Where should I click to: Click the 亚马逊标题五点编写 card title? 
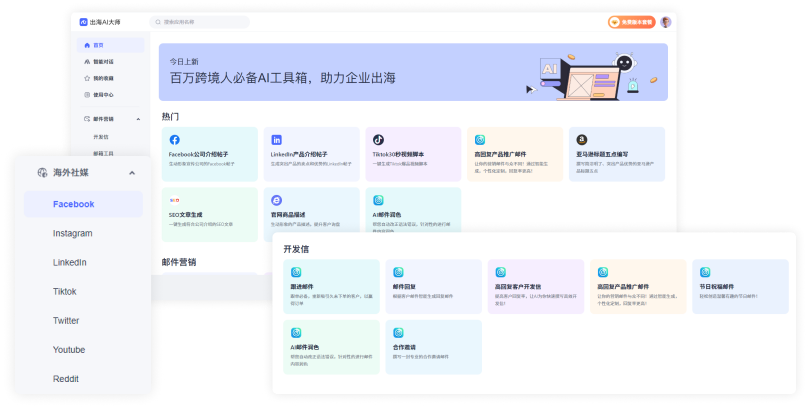[602, 154]
